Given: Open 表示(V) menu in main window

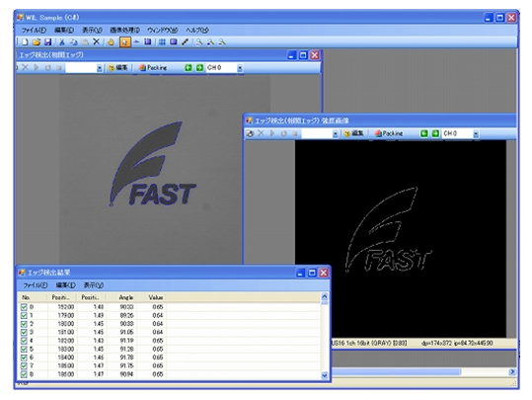Looking at the screenshot, I should click(92, 31).
